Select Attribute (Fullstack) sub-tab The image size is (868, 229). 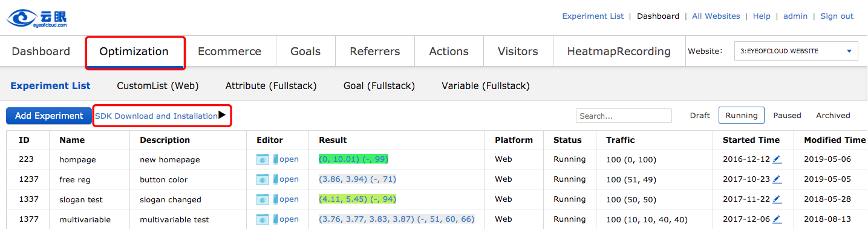271,86
